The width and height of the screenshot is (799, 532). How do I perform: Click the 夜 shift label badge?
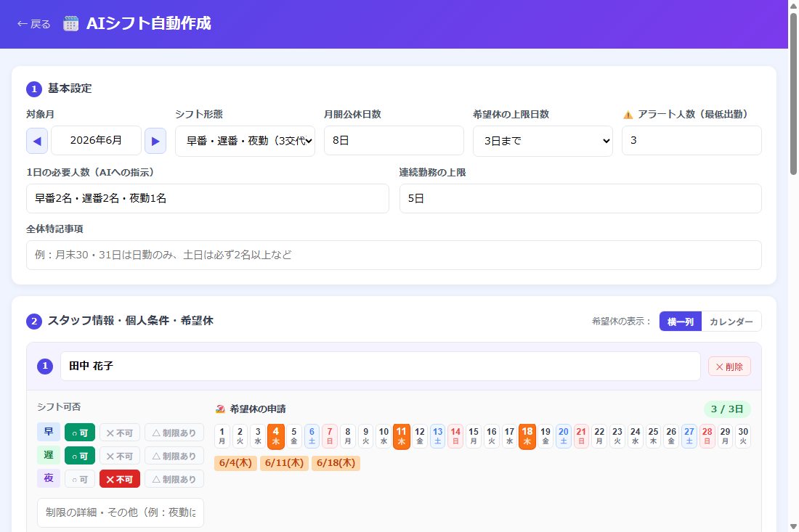click(49, 478)
